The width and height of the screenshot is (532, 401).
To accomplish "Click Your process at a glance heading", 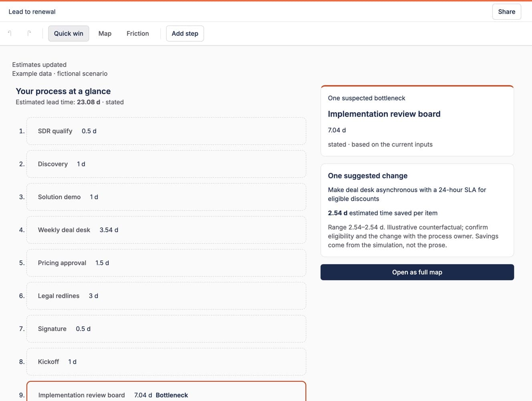I will (63, 91).
